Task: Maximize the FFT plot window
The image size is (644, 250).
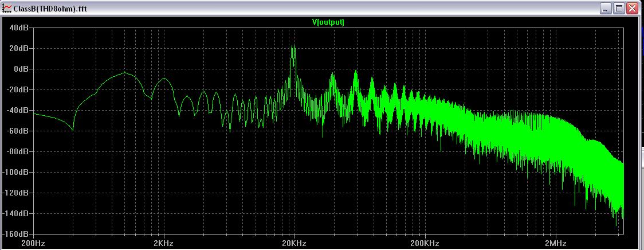Action: tap(619, 8)
